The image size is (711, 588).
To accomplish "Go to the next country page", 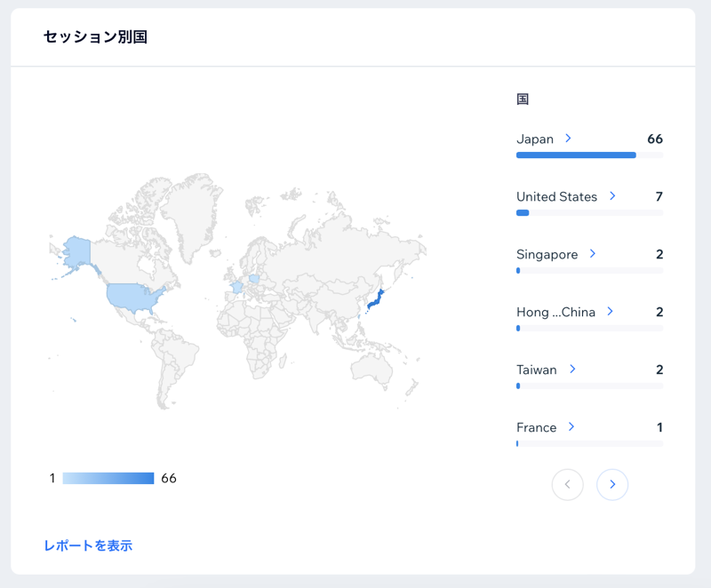I will tap(612, 484).
